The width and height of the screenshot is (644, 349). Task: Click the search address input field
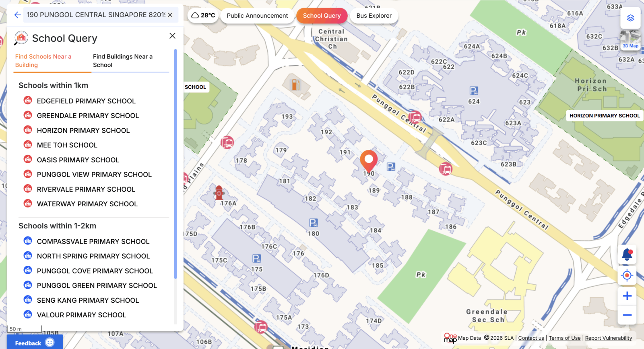[x=96, y=15]
